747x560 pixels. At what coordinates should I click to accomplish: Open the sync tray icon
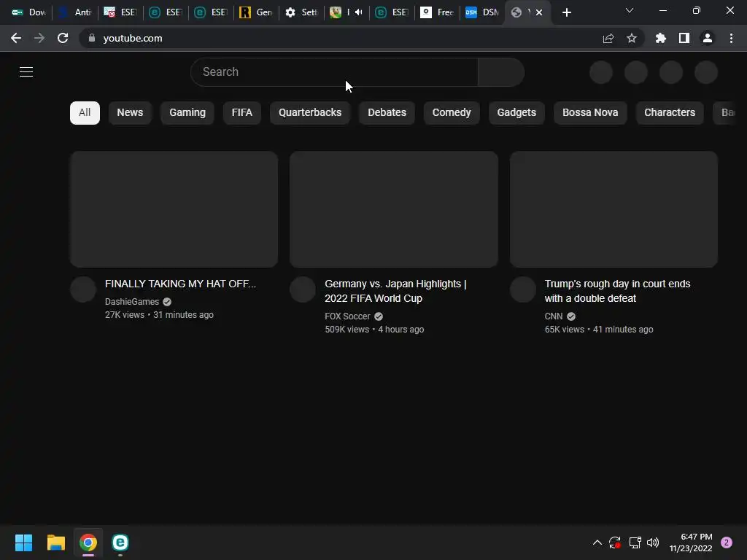(x=614, y=542)
